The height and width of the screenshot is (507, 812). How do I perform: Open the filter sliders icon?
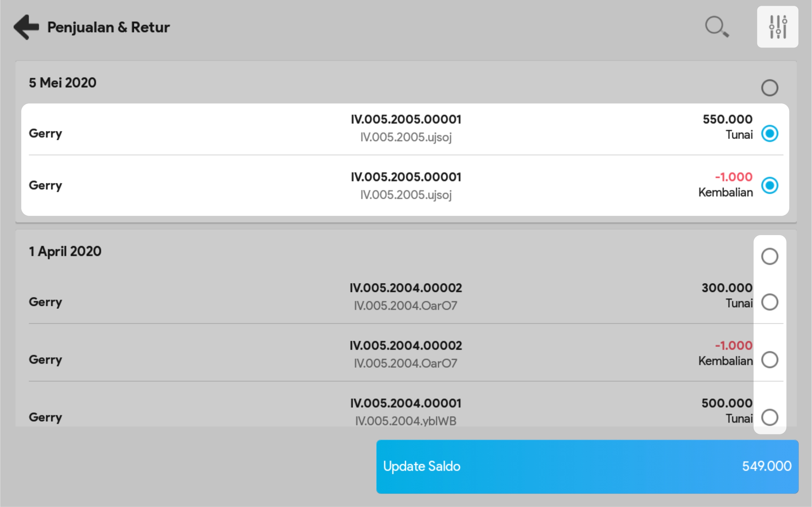pos(777,27)
